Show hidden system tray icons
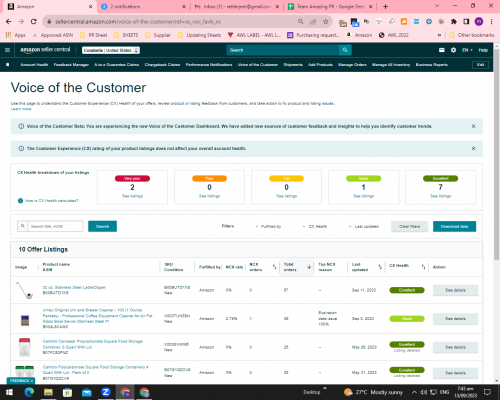Image resolution: width=500 pixels, height=400 pixels. [414, 392]
